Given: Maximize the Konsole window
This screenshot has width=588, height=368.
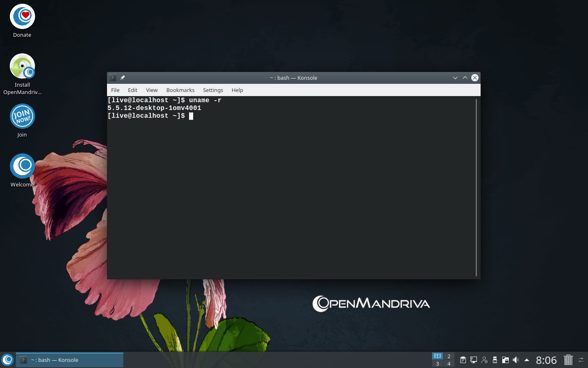Looking at the screenshot, I should tap(465, 78).
